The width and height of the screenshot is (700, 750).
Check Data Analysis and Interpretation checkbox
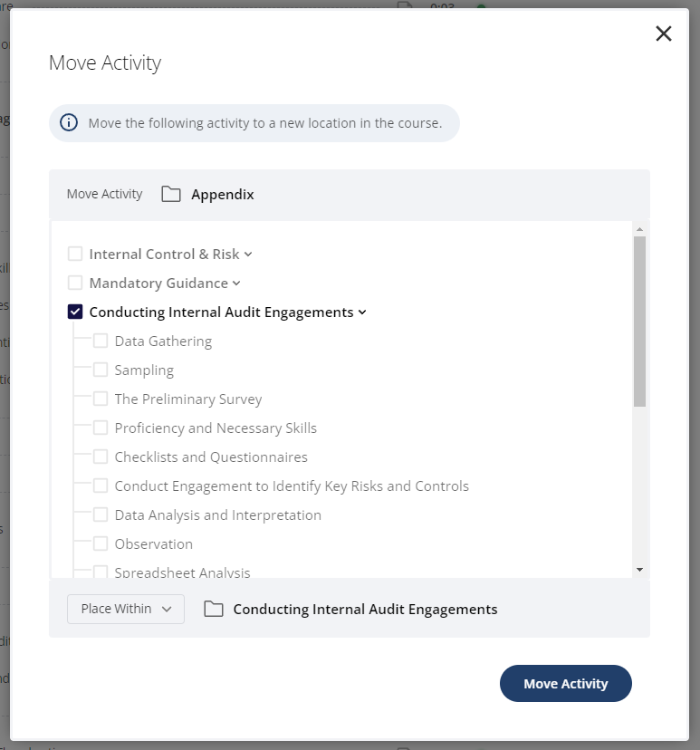coord(101,514)
